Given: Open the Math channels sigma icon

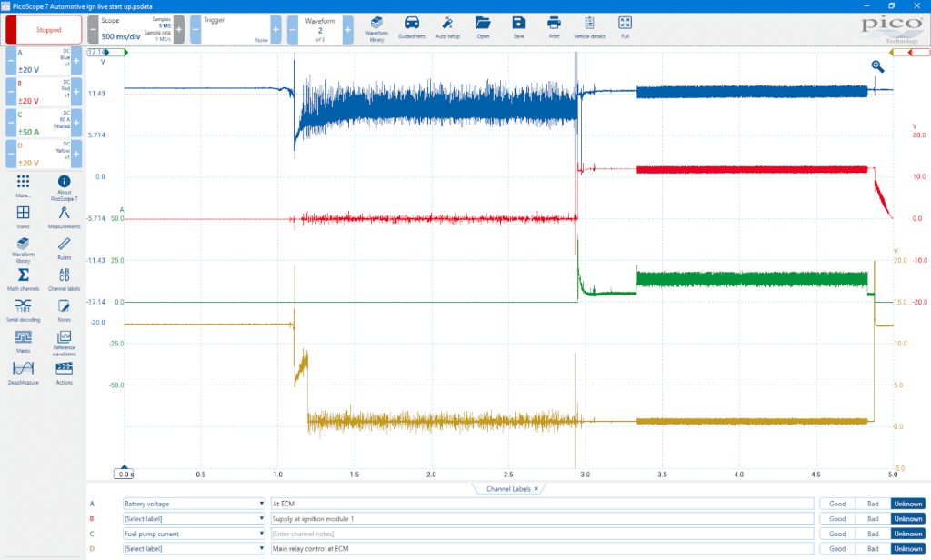Looking at the screenshot, I should 23,279.
